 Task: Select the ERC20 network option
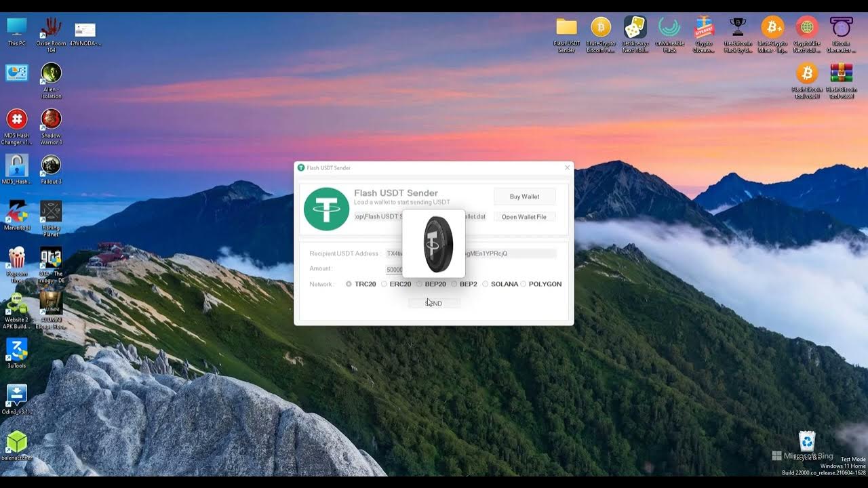tap(396, 284)
